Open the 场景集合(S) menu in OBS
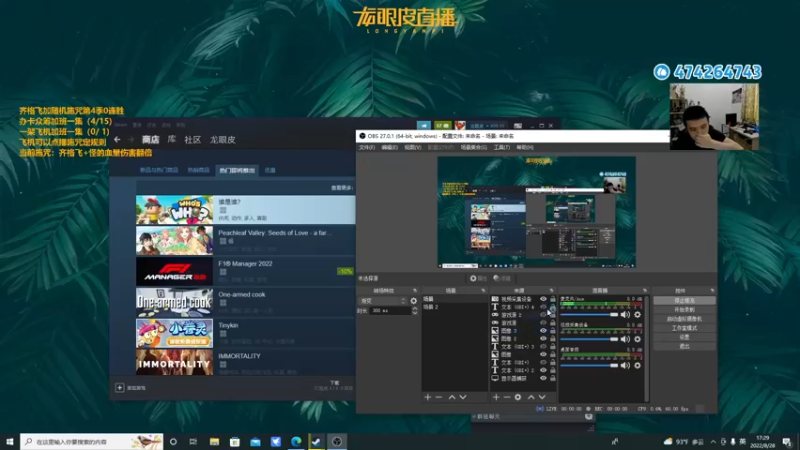Viewport: 800px width, 450px height. click(474, 147)
